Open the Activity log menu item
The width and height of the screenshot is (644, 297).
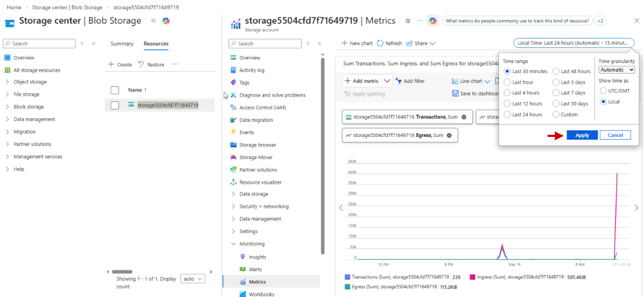pos(252,70)
